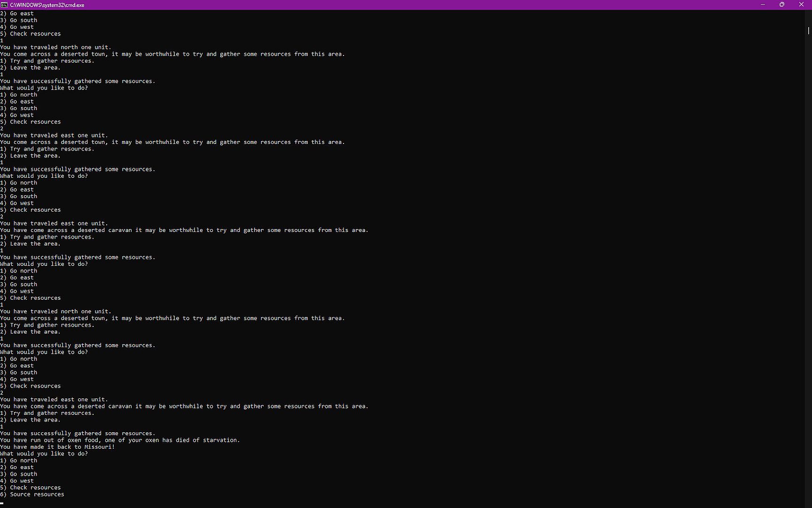Click the topmost visible '2) Go east' line

[x=17, y=14]
